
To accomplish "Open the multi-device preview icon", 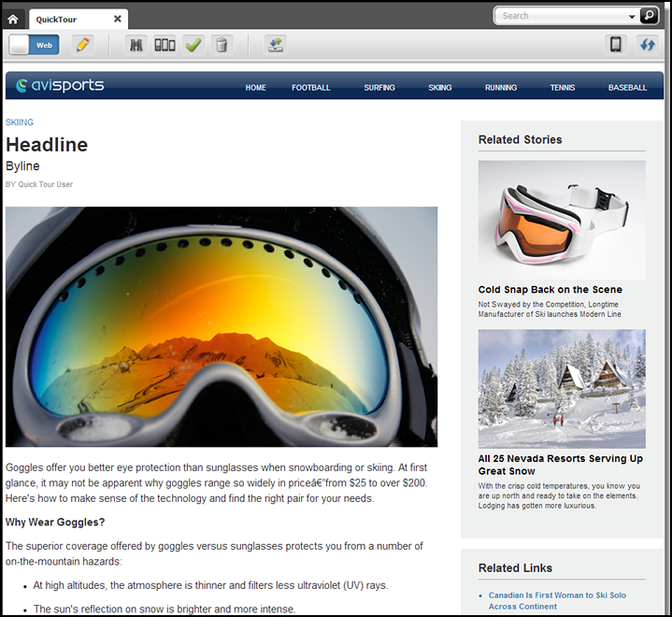I will [x=165, y=45].
